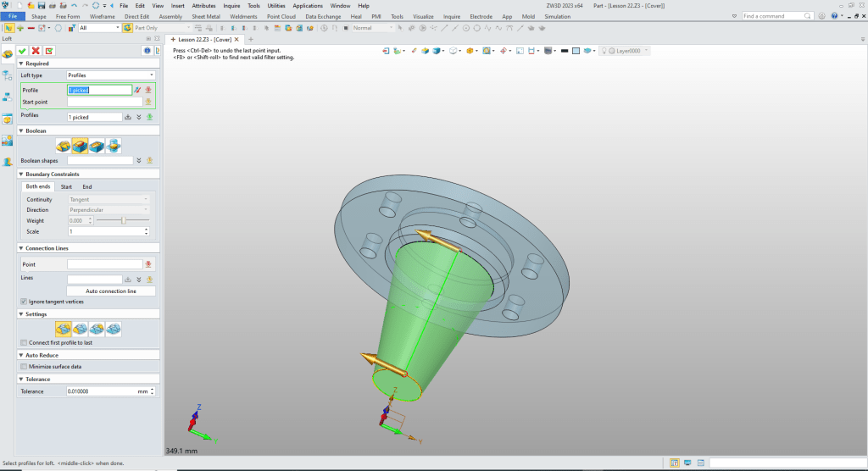The height and width of the screenshot is (471, 868).
Task: Choose the fourth Settings loft option icon
Action: 114,329
